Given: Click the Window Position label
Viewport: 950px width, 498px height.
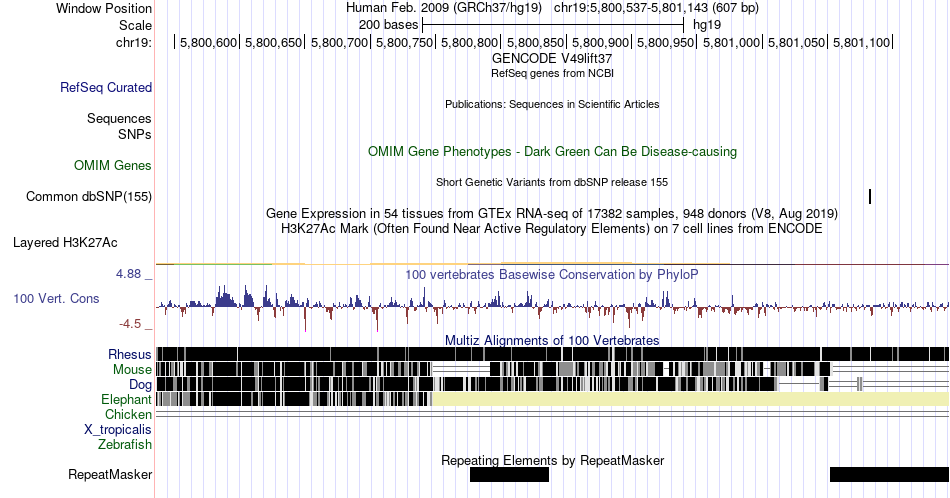Looking at the screenshot, I should click(x=104, y=8).
